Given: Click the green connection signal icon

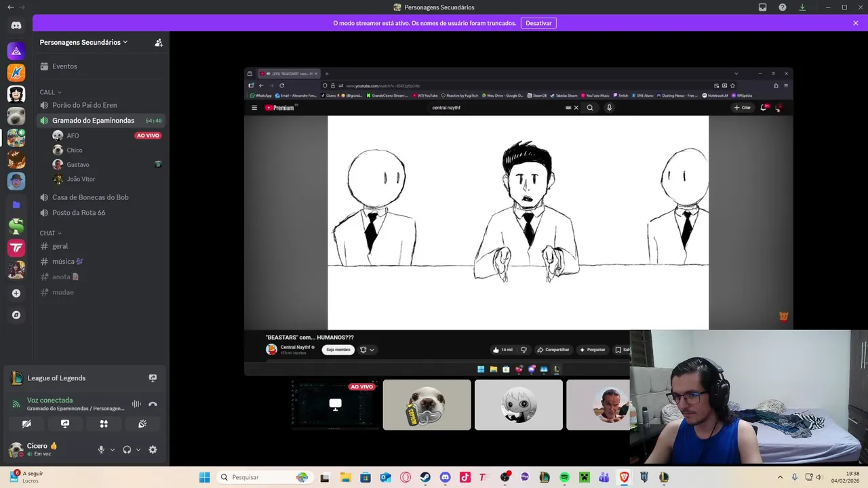Looking at the screenshot, I should 16,404.
